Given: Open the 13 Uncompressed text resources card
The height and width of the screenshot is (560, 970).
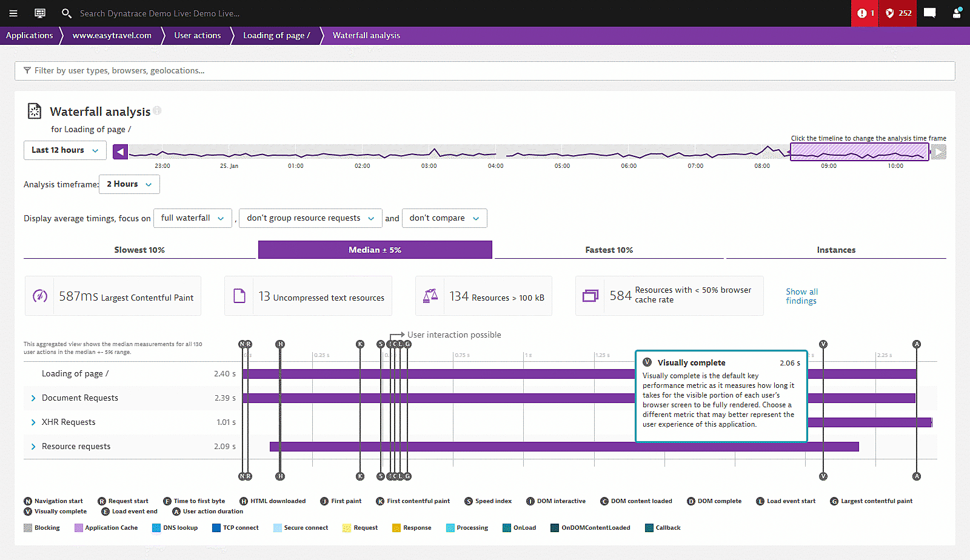Looking at the screenshot, I should click(x=308, y=296).
